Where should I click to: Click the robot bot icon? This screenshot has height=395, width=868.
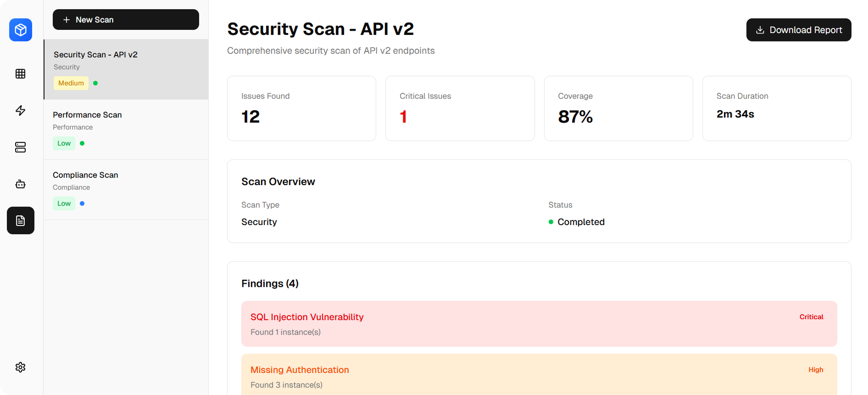(x=21, y=184)
